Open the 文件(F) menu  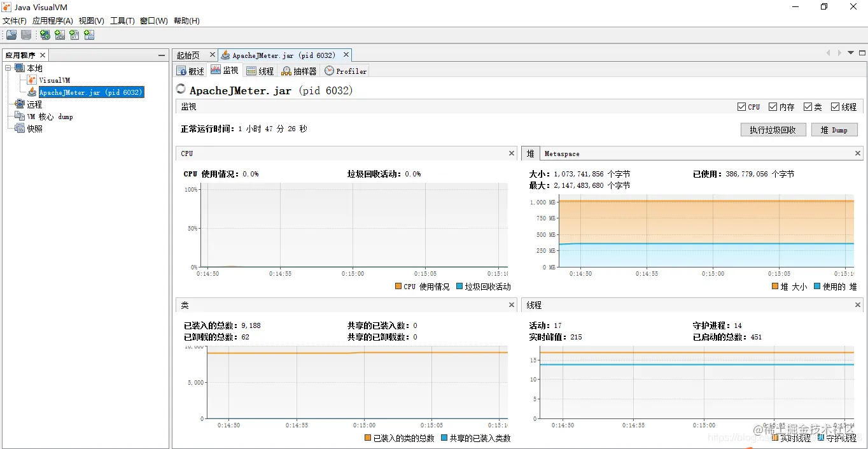click(x=15, y=21)
